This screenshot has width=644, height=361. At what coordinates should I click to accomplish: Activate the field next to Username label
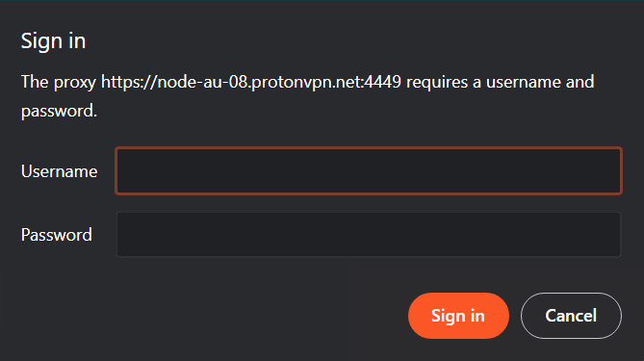coord(369,170)
